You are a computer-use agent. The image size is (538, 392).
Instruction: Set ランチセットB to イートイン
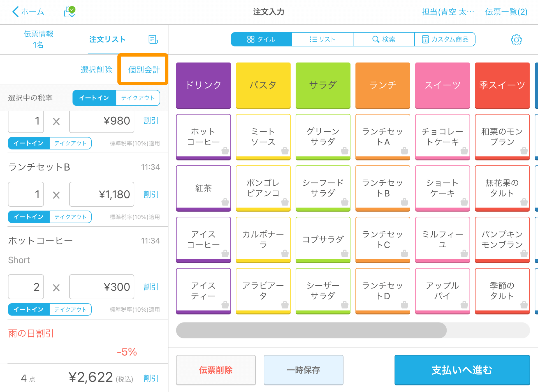click(x=29, y=217)
